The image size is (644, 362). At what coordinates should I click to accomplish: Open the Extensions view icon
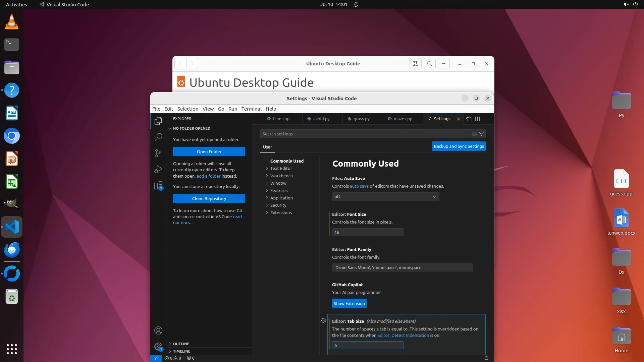158,186
